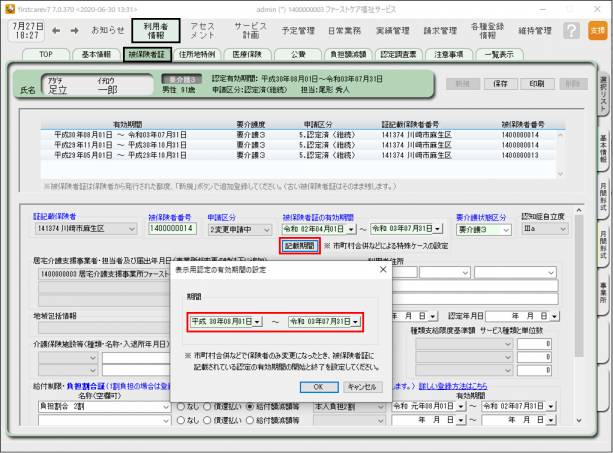
Task: Switch to the 負担限度額 tab
Action: coord(348,54)
